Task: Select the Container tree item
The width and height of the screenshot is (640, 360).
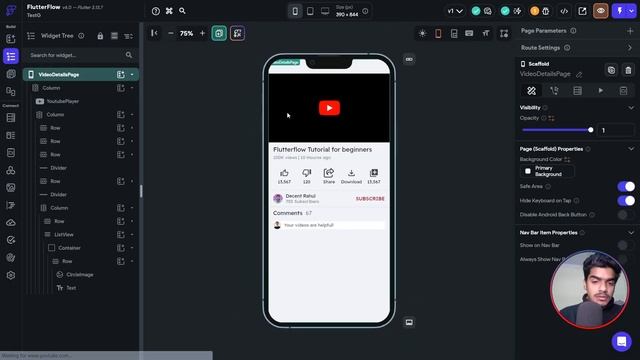Action: 69,248
